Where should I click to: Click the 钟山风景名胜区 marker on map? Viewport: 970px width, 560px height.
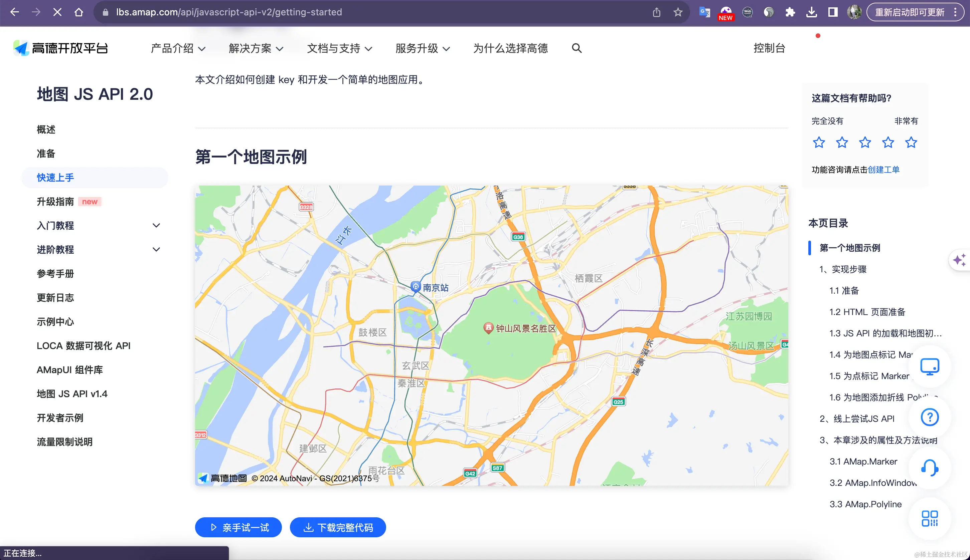coord(488,328)
